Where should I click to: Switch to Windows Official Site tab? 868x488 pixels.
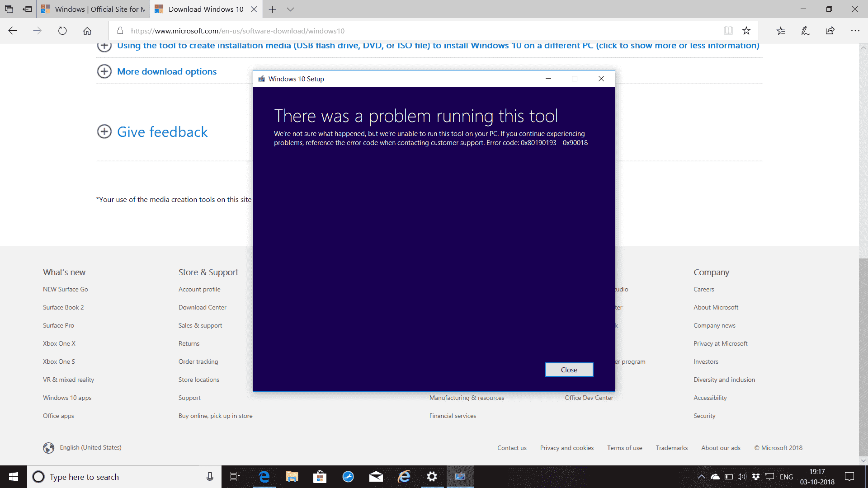coord(93,9)
